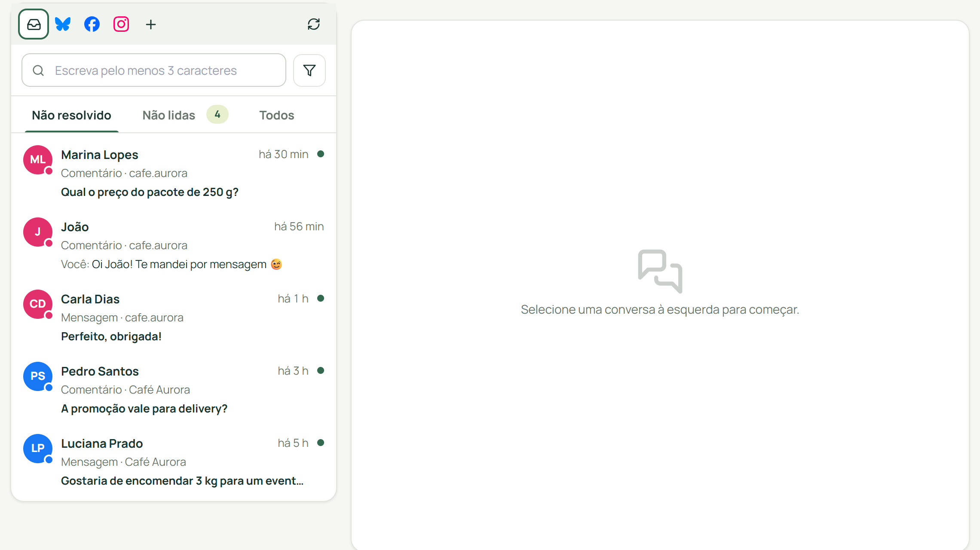Click the Marina Lopes name

click(x=100, y=155)
